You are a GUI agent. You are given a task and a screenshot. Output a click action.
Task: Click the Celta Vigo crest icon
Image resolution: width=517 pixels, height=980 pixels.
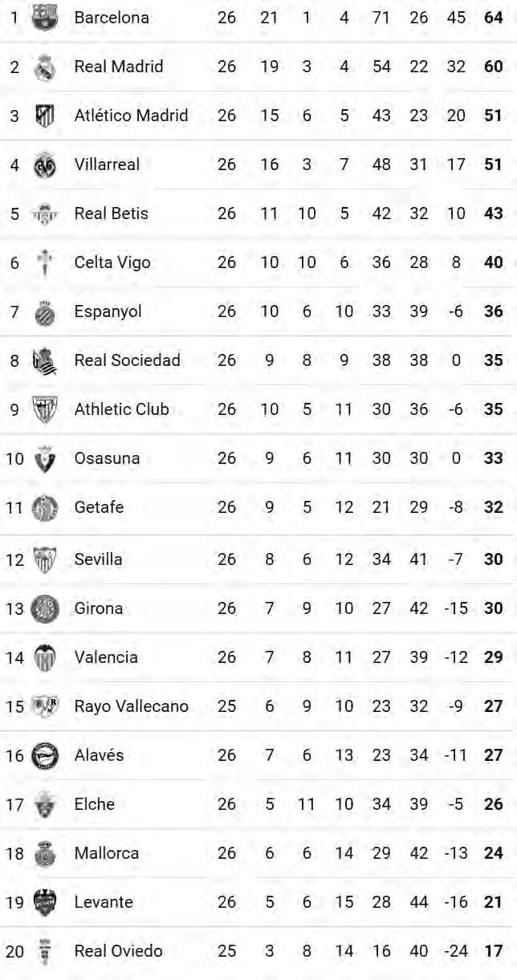click(45, 262)
